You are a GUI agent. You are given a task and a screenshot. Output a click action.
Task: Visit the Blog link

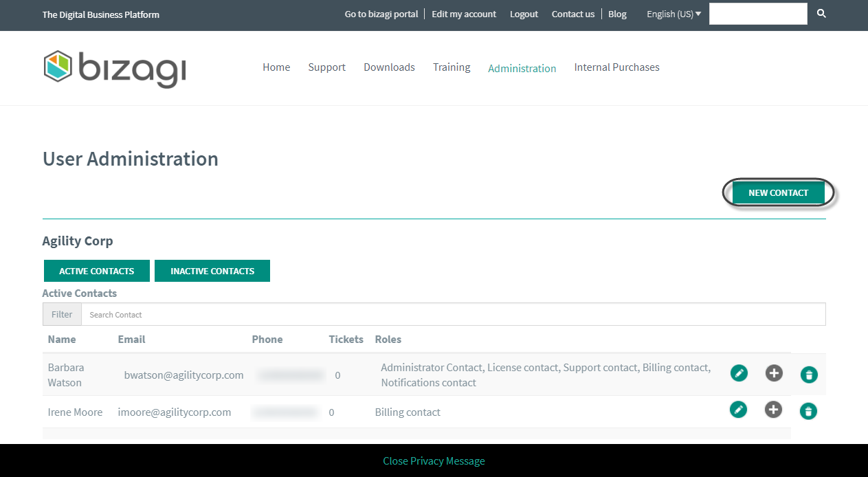click(617, 14)
